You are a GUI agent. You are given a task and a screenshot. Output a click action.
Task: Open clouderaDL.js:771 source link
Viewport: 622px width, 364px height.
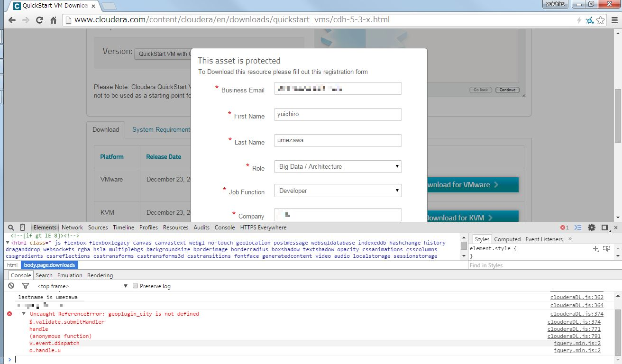(574, 329)
